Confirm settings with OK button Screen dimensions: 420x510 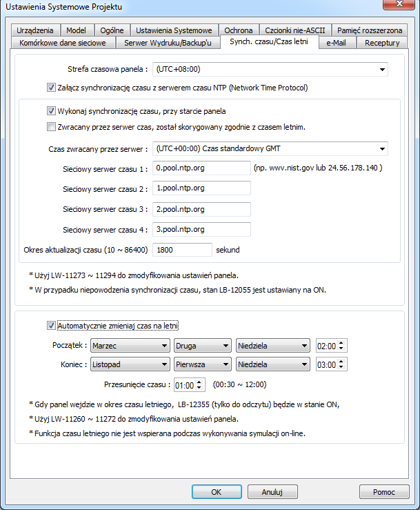(217, 492)
